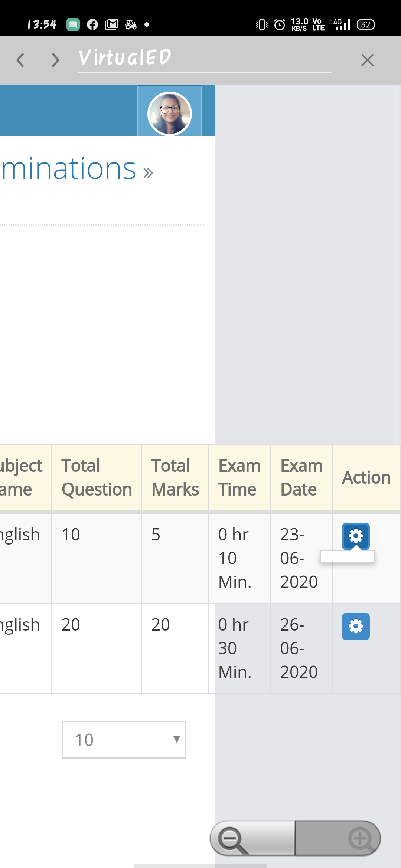Sort by the Exam Time column header
401x868 pixels.
(239, 477)
